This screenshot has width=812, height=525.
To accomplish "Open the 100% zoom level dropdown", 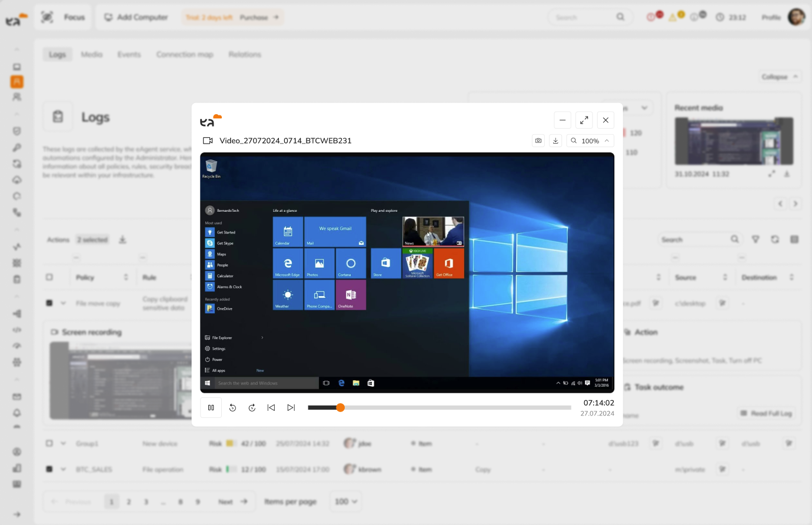I will [590, 141].
